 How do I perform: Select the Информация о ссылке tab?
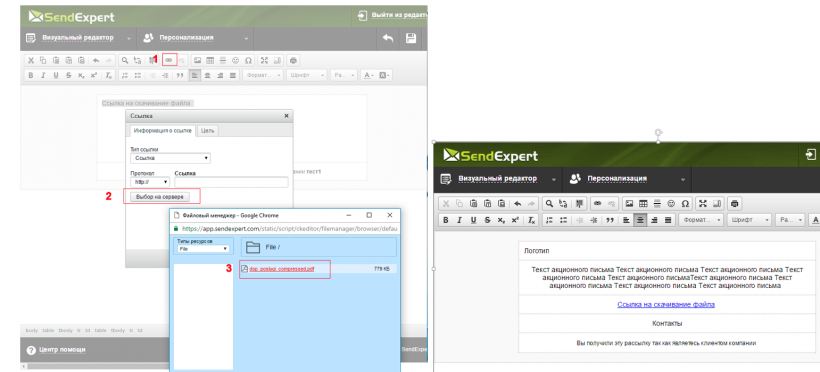tap(163, 131)
